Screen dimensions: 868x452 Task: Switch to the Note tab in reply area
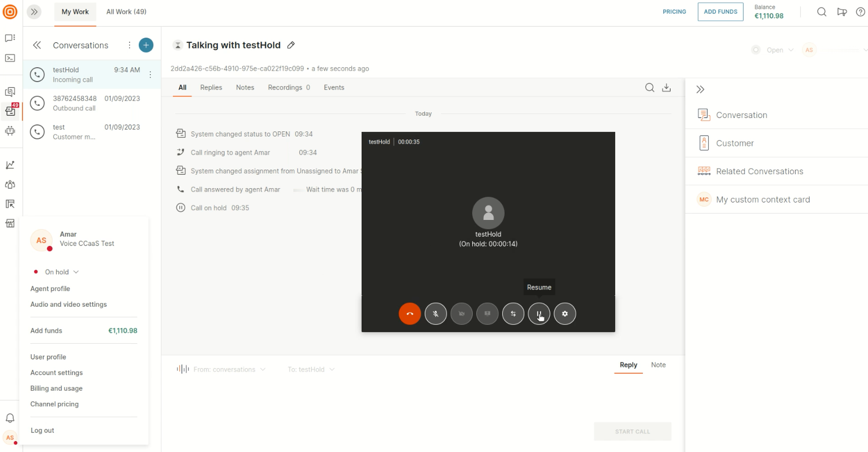(658, 365)
